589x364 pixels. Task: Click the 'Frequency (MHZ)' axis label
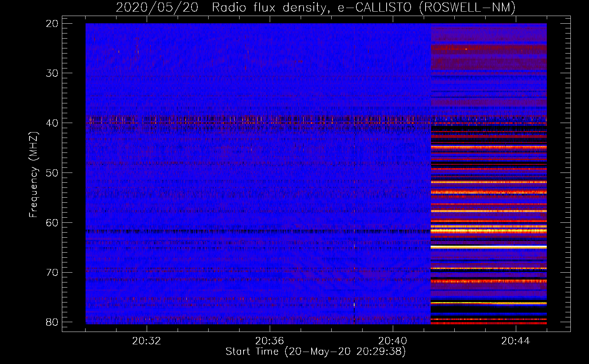(33, 175)
